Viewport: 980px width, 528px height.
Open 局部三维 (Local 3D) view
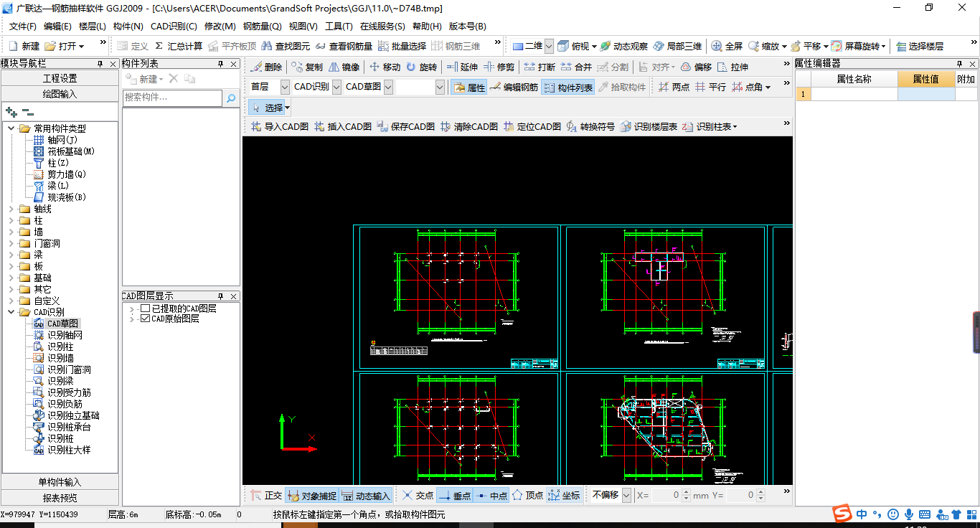click(x=677, y=46)
